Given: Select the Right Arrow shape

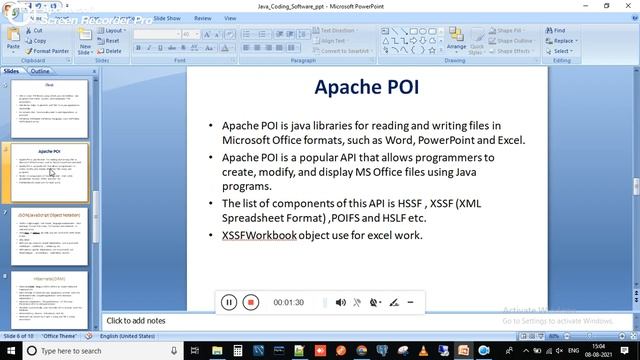Looking at the screenshot, I should tap(413, 41).
